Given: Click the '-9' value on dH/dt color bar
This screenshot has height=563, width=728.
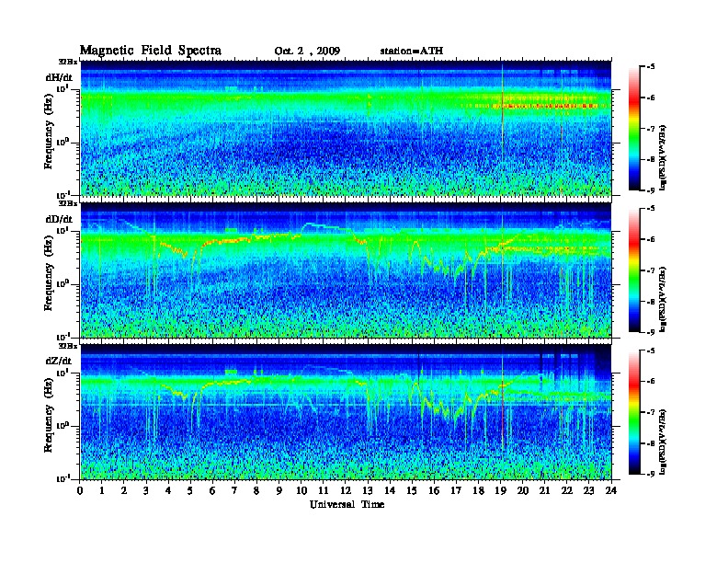Looking at the screenshot, I should point(651,190).
